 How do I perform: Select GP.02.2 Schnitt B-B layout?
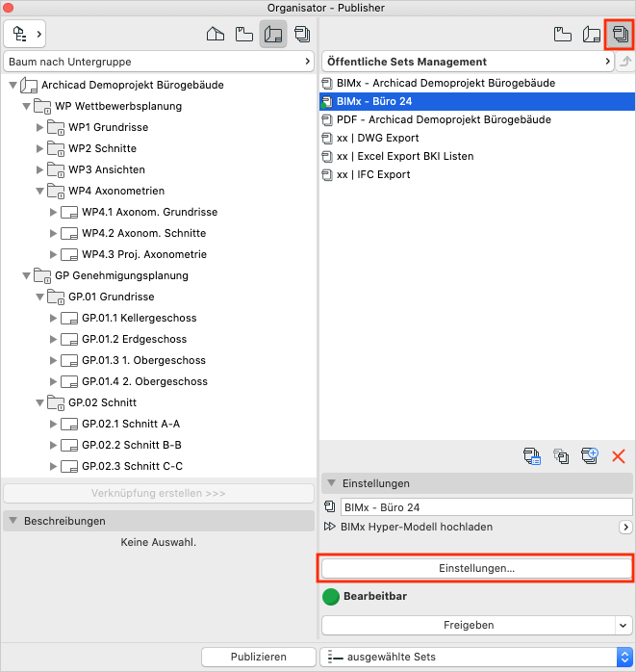coord(132,445)
